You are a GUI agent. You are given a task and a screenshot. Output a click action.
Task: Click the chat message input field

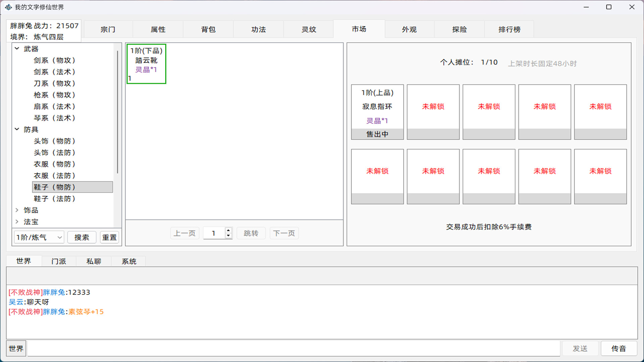tap(292, 348)
